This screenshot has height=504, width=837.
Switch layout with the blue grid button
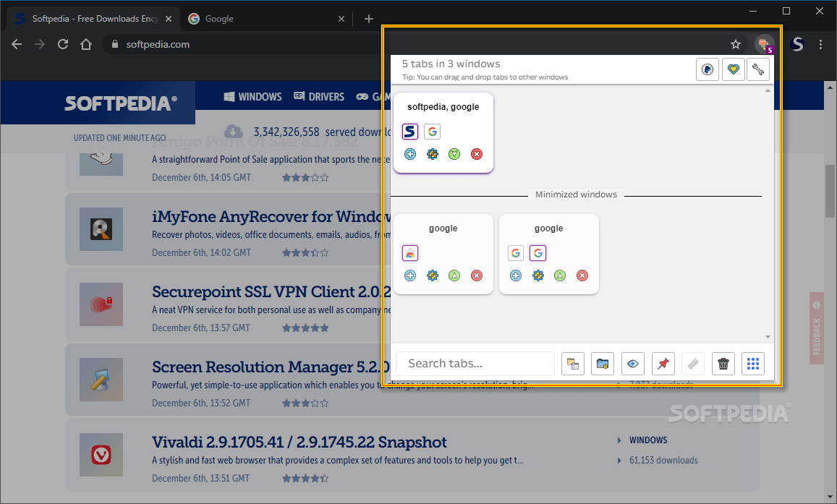(x=753, y=364)
